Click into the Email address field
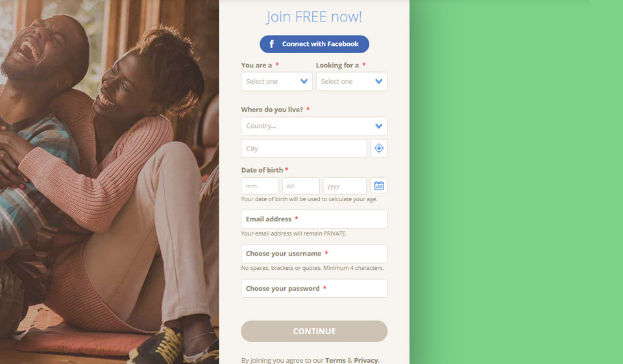This screenshot has width=623, height=364. click(x=314, y=219)
